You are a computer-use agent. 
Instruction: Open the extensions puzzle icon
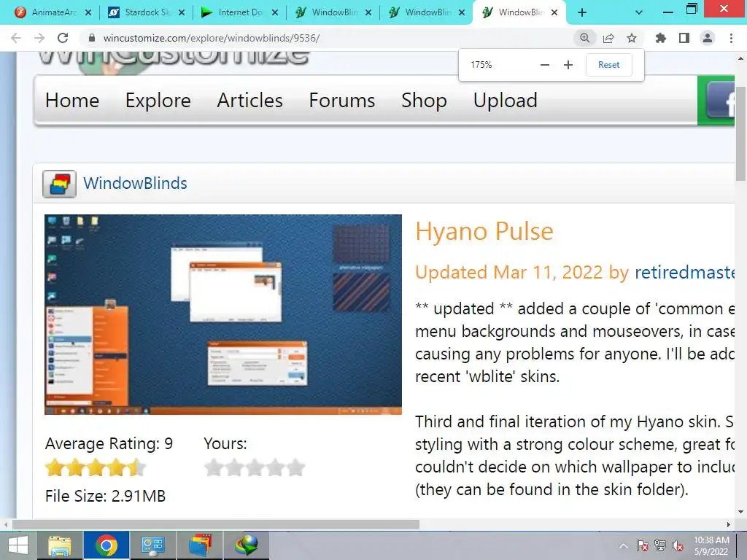click(x=660, y=38)
